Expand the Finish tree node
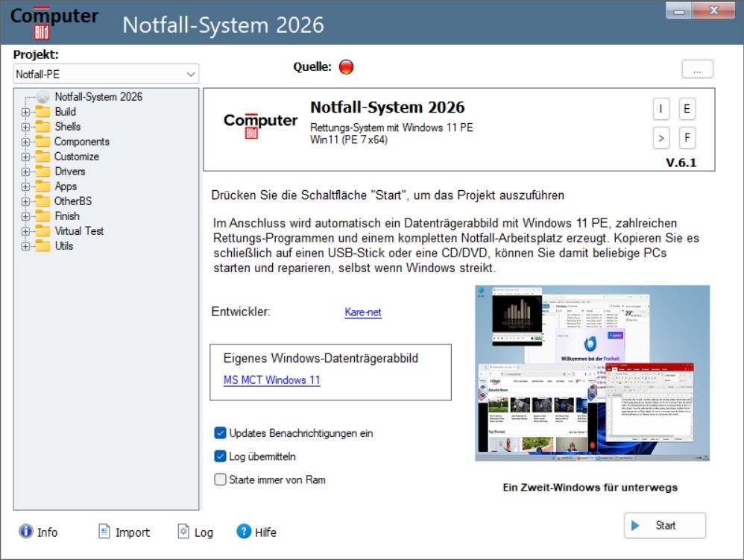The height and width of the screenshot is (560, 744). [25, 217]
